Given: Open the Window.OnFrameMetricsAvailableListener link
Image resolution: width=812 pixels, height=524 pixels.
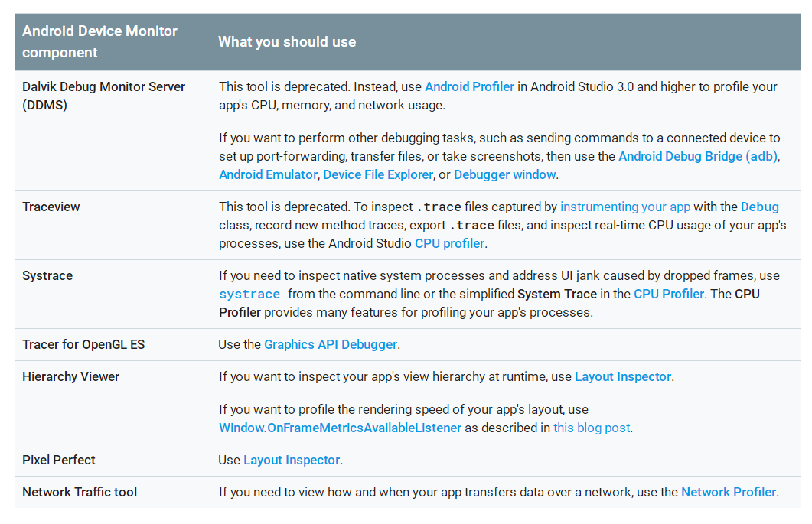Looking at the screenshot, I should (340, 428).
